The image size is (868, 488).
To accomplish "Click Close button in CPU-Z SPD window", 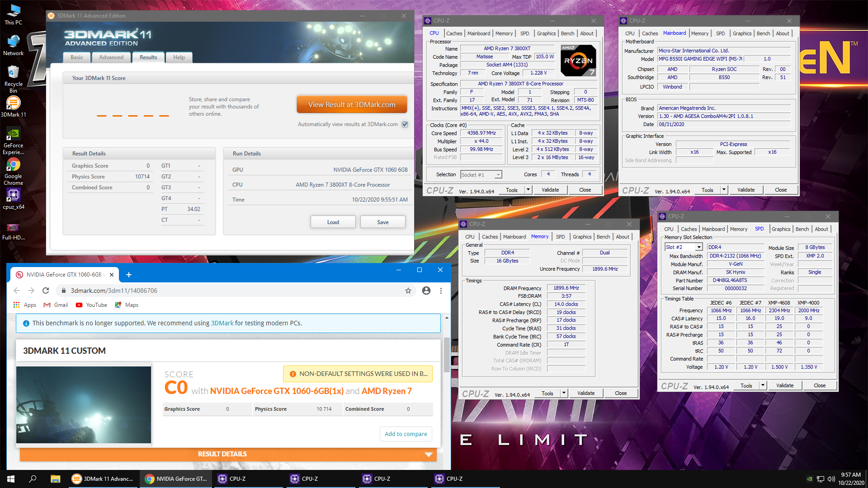I will coord(820,385).
